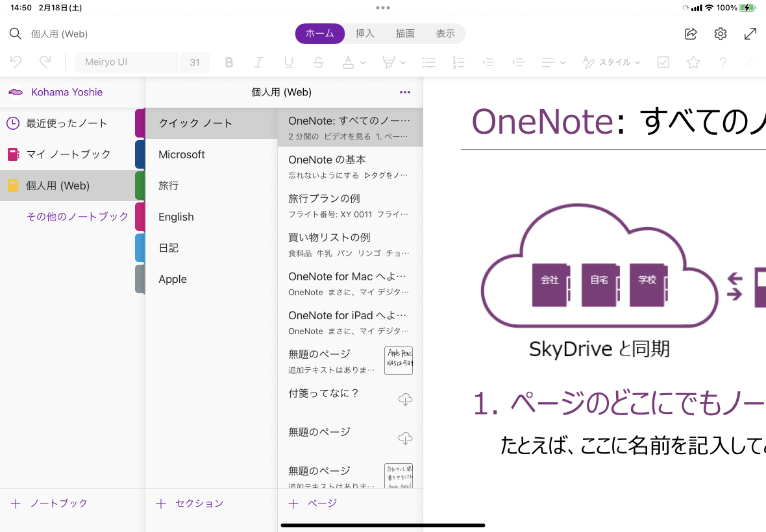Image resolution: width=766 pixels, height=532 pixels.
Task: Select the 個人用 (Web) notebook
Action: tap(68, 186)
